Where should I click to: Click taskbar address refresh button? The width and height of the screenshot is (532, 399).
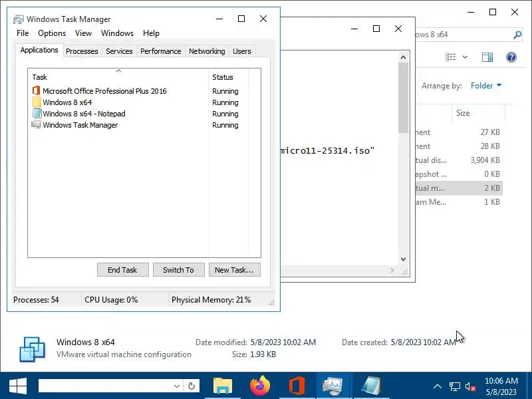point(192,386)
